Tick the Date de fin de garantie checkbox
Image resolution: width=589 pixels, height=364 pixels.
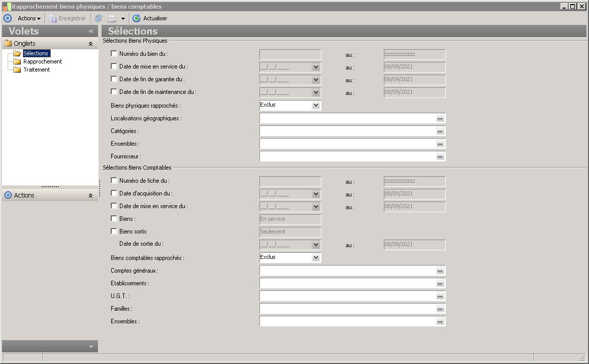coord(114,79)
